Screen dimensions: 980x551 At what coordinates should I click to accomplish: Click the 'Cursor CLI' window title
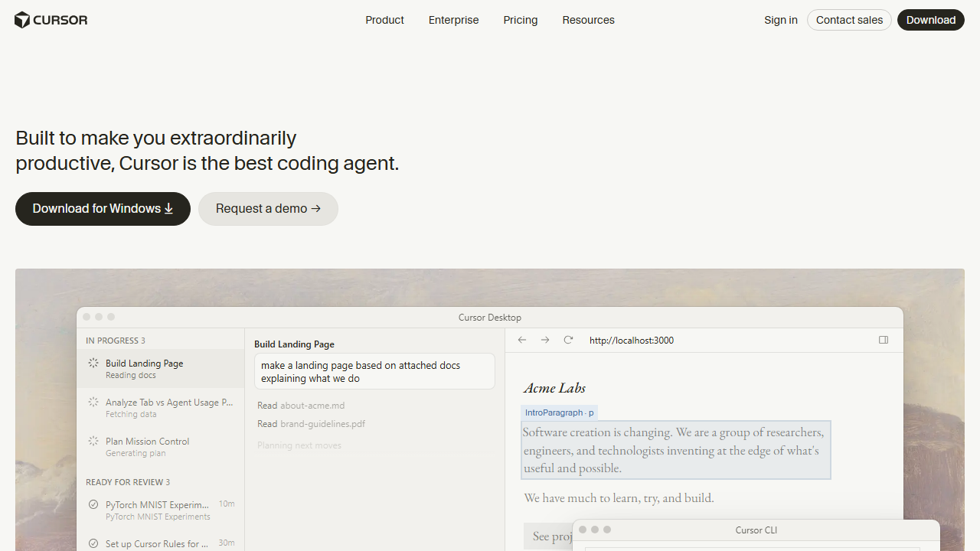click(x=756, y=530)
